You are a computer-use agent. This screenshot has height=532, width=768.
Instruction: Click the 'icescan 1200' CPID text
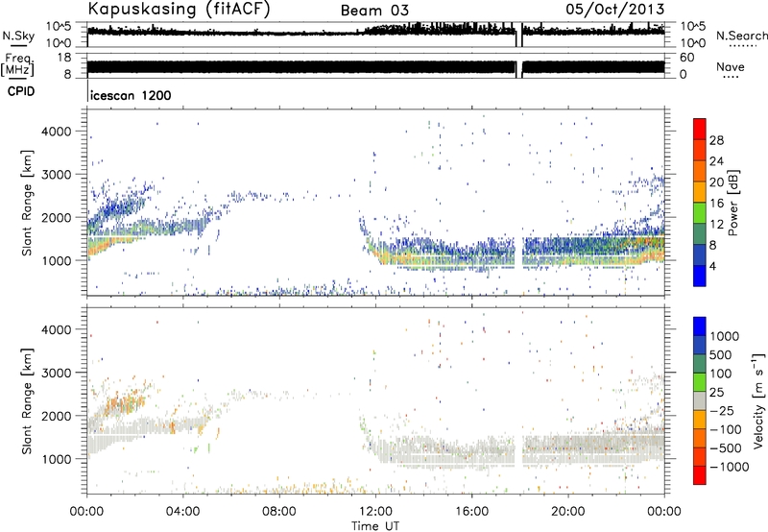click(131, 95)
